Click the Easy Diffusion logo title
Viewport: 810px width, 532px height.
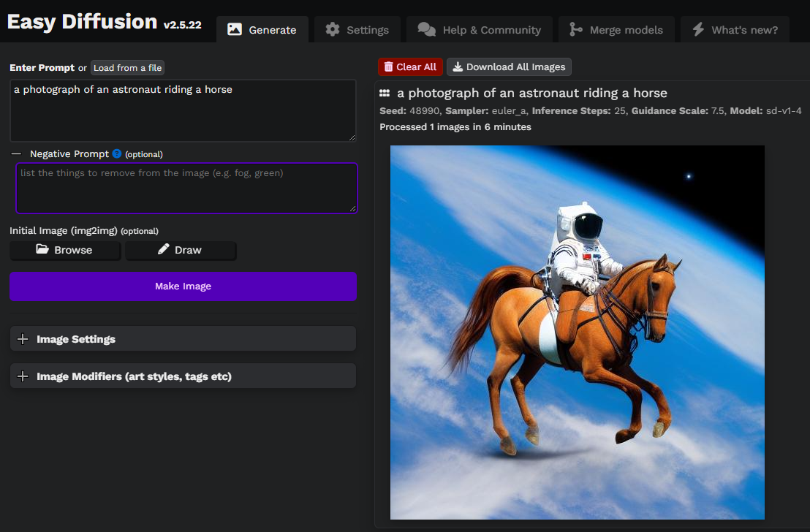pyautogui.click(x=82, y=22)
